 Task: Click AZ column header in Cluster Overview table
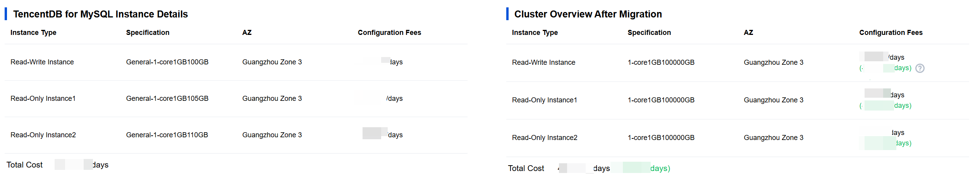[x=748, y=33]
